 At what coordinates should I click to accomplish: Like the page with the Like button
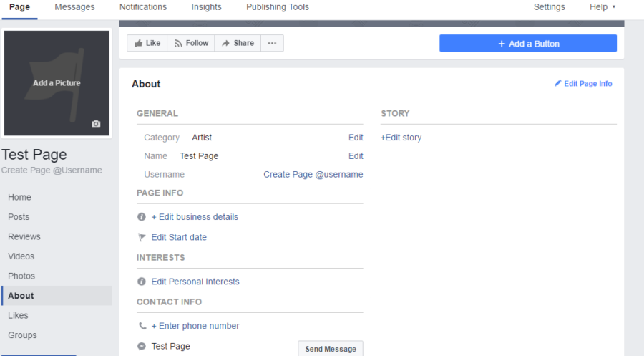pos(147,43)
